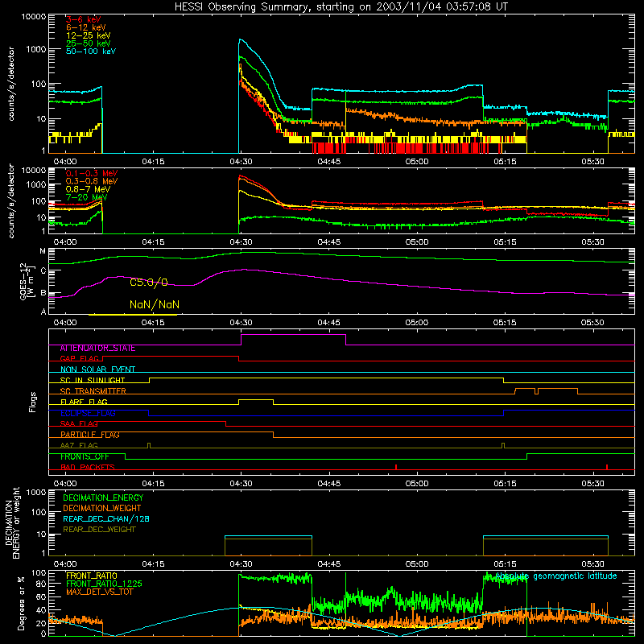Click the NaN/NaN annotation in GOES panel

155,305
